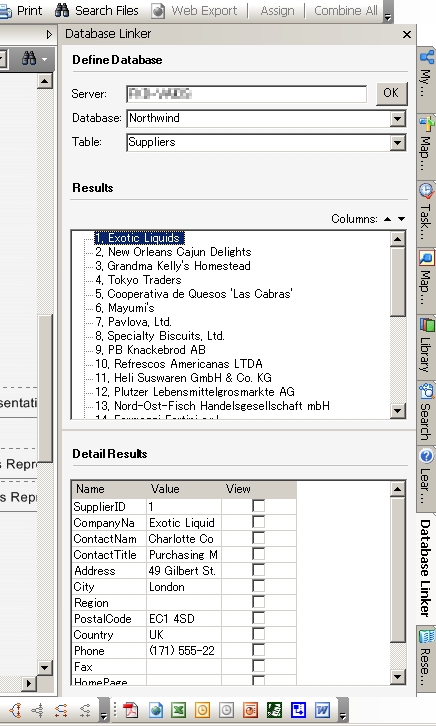436x726 pixels.
Task: Click the Print toolbar button
Action: (x=21, y=10)
